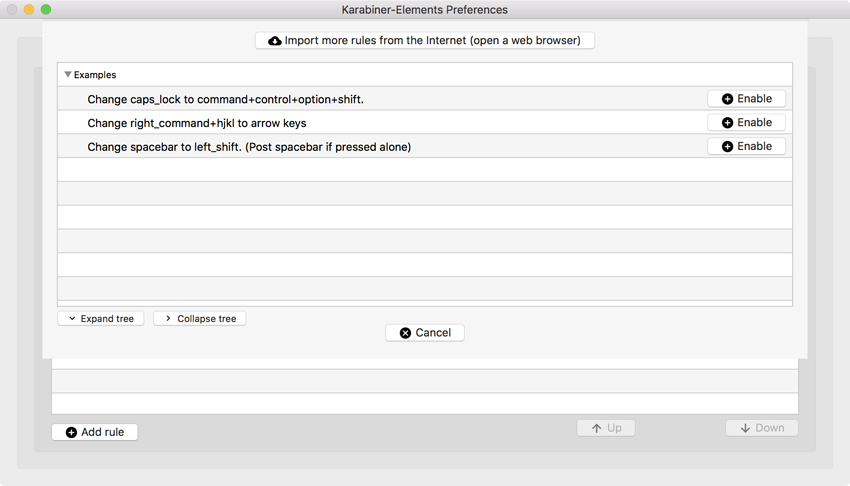Enable the right_command+hjkl arrow keys rule
This screenshot has width=850, height=486.
746,123
